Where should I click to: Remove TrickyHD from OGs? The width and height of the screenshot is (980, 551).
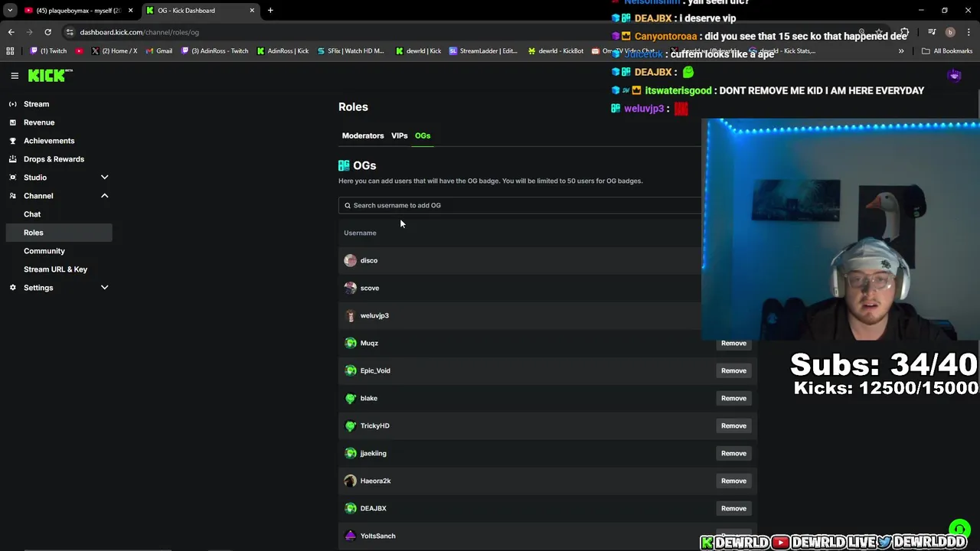tap(733, 425)
